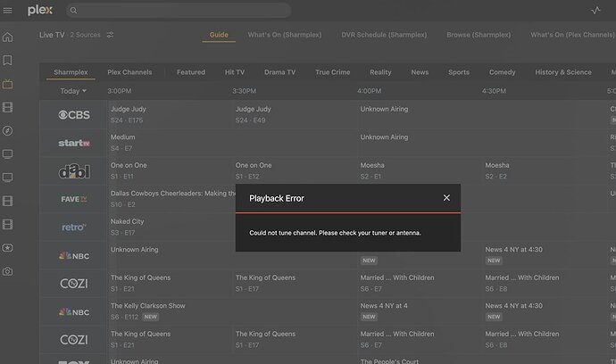
Task: Open News 4 NY at 4 listing
Action: coord(420,311)
